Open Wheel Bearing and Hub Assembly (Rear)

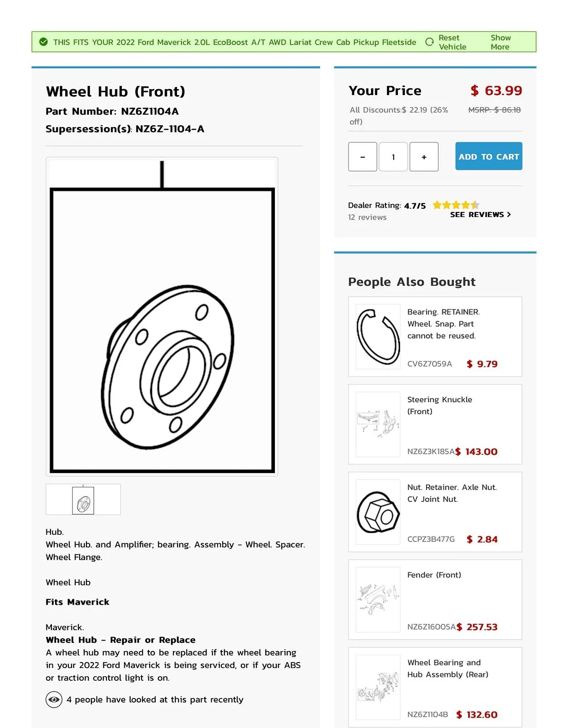[448, 668]
